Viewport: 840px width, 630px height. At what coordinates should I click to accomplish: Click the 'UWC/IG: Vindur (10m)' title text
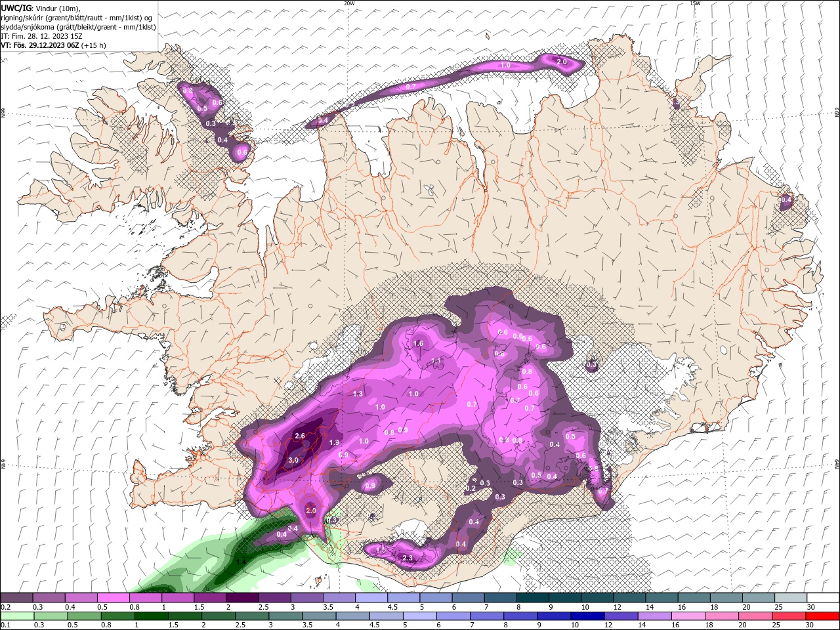41,8
